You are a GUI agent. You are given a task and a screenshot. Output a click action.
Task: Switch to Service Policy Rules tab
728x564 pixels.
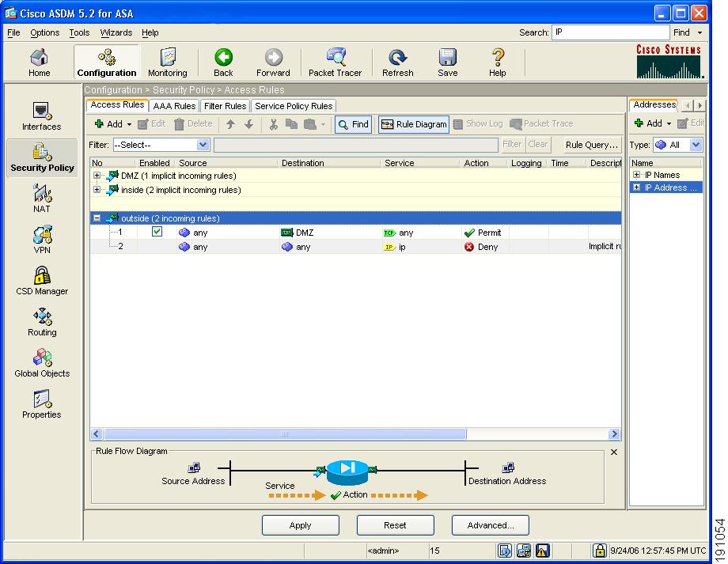pos(294,106)
